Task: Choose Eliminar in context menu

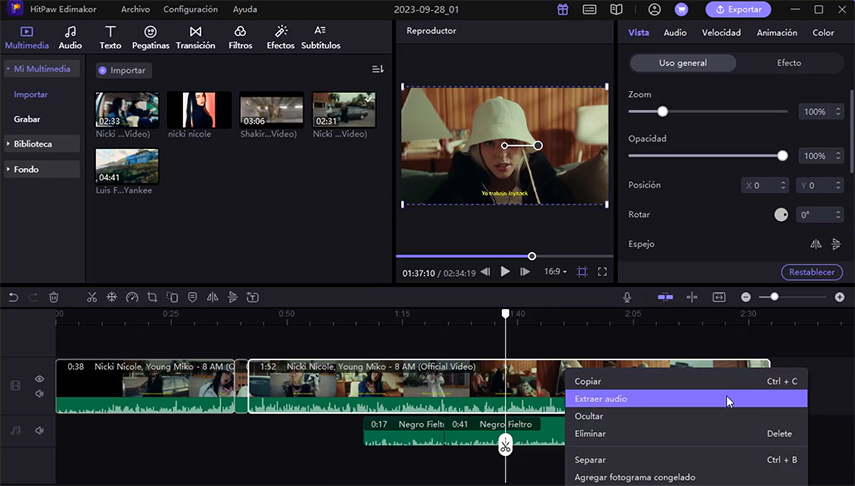Action: pyautogui.click(x=686, y=434)
